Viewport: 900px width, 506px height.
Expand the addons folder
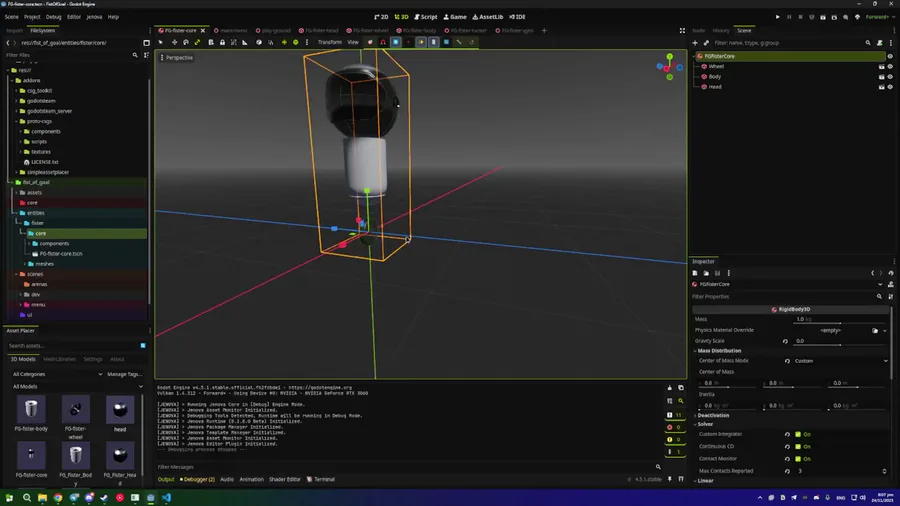point(11,80)
